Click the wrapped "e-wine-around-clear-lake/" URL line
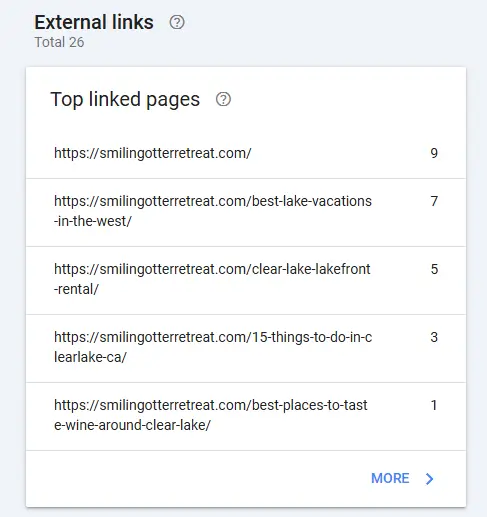The image size is (487, 517). [x=132, y=425]
